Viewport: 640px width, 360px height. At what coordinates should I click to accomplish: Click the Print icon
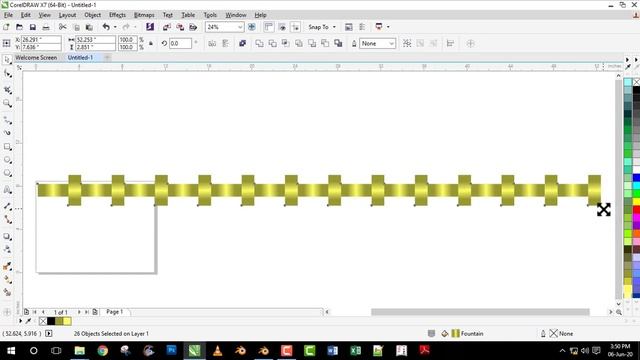[46, 27]
